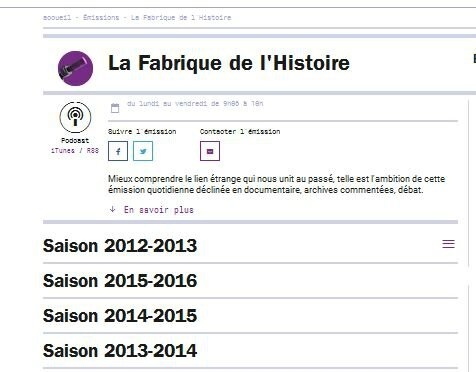Open the iTunes podcast link
The image size is (476, 372).
click(63, 151)
